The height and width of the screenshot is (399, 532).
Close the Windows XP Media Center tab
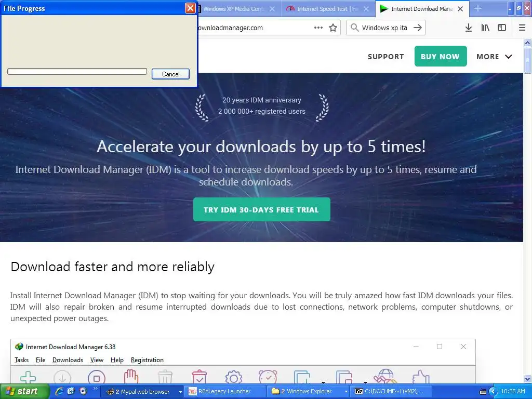(272, 9)
